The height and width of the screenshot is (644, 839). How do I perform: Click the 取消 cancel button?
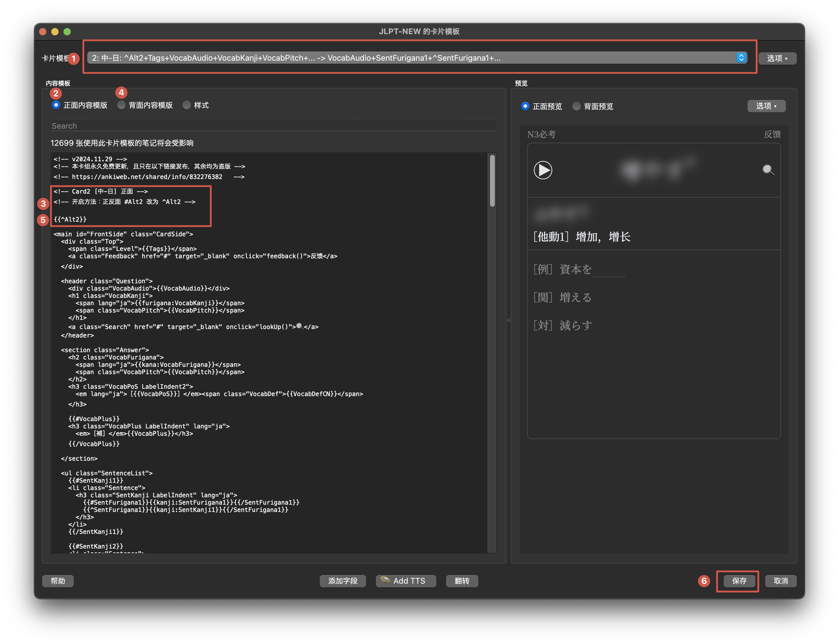point(780,581)
